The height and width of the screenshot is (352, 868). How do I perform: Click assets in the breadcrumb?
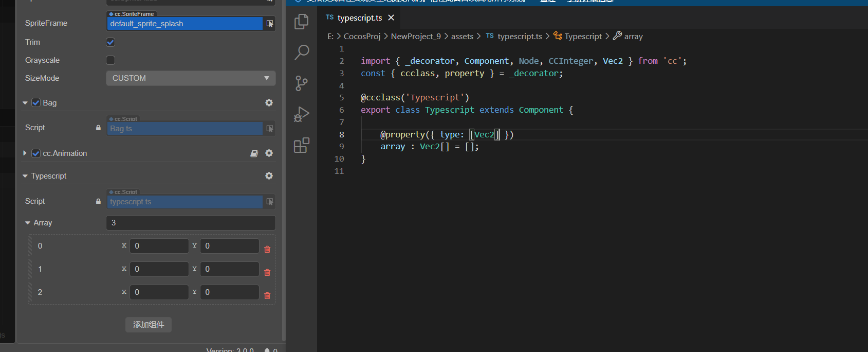462,37
